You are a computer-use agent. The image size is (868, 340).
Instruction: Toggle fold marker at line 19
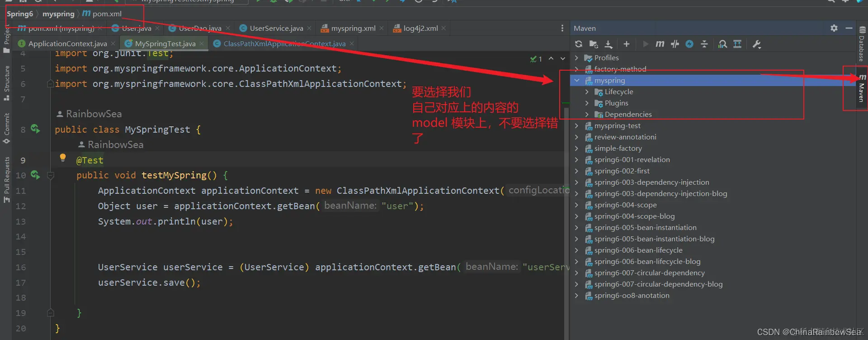[51, 313]
